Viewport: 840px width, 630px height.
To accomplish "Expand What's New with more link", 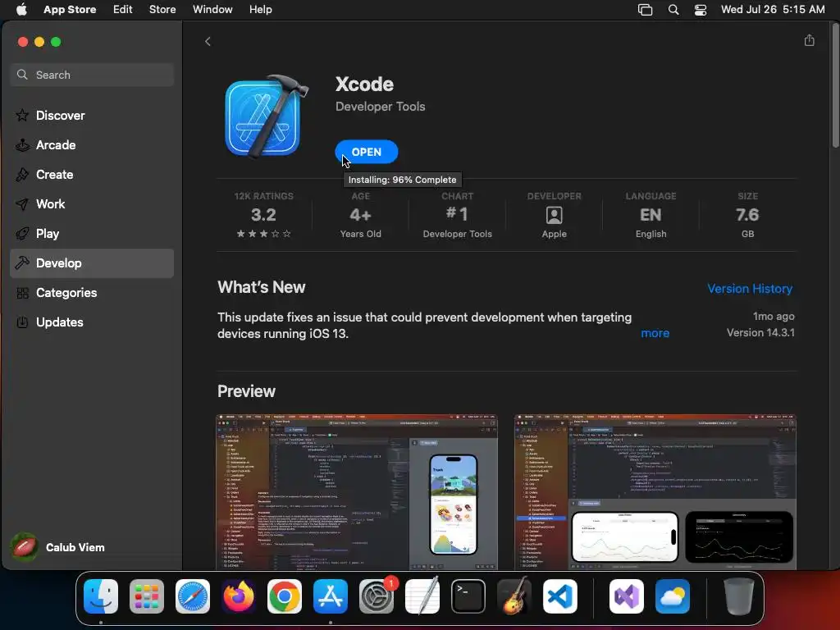I will (x=655, y=333).
